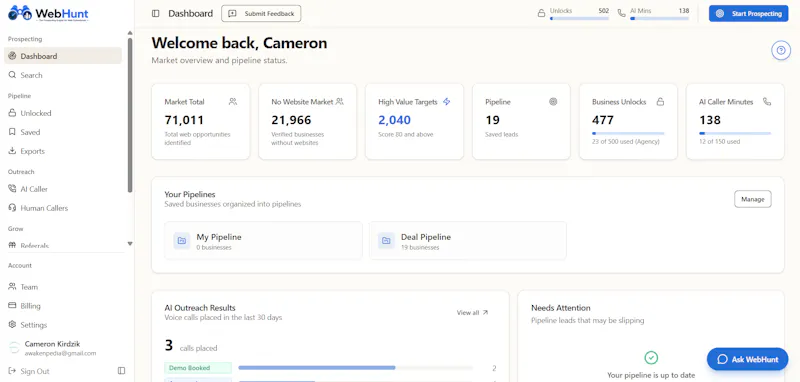Click green check icon in Needs Attention
800x382 pixels.
point(651,358)
